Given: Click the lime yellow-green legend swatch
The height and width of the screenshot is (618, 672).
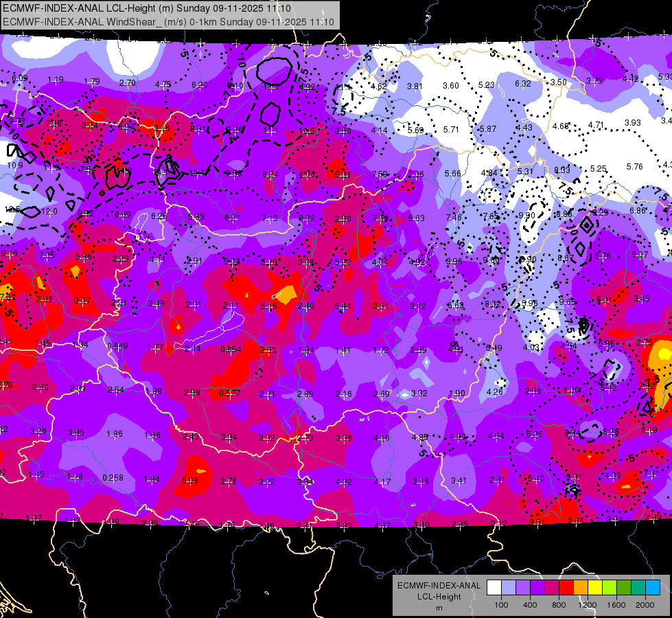Looking at the screenshot, I should point(610,588).
